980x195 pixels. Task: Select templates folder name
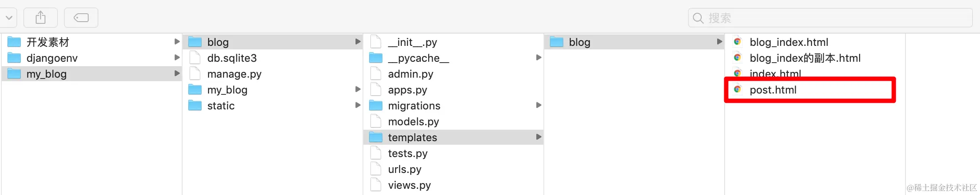tap(412, 137)
